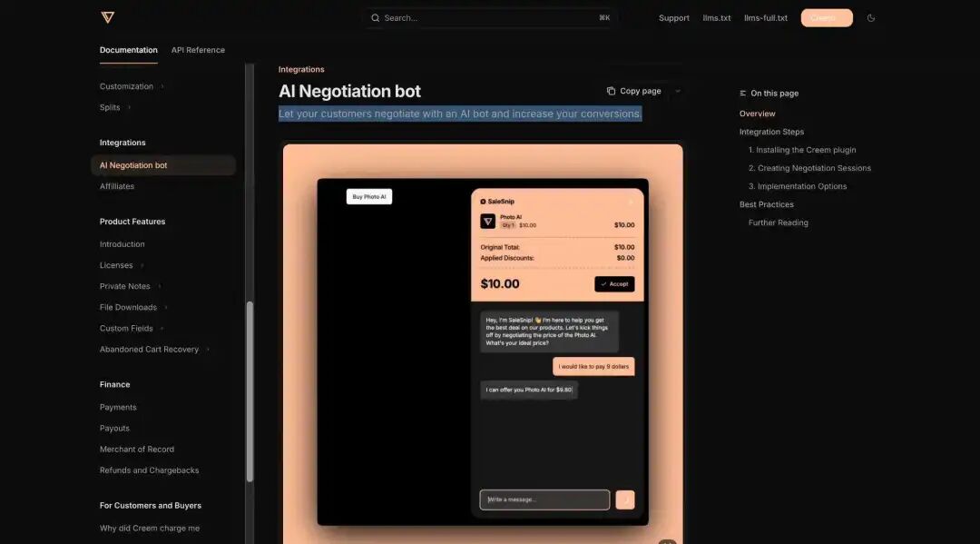Expand the Licenses chevron
Viewport: 980px width, 544px height.
pos(142,266)
